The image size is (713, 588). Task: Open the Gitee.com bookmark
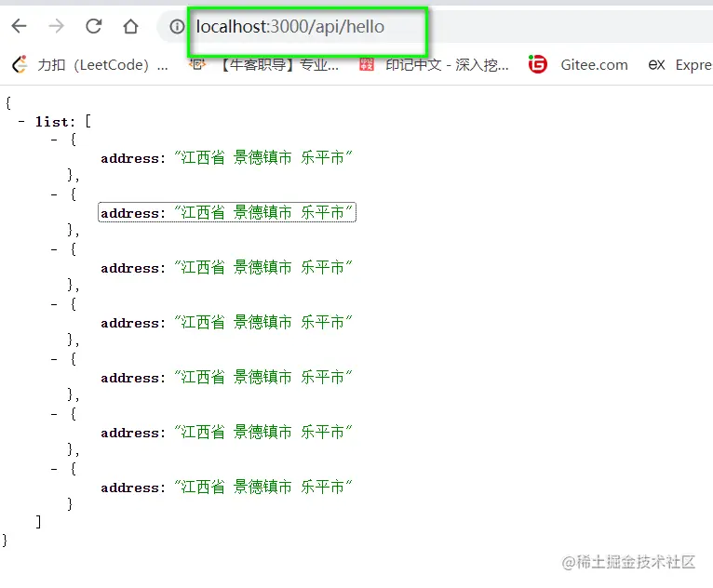pos(594,65)
